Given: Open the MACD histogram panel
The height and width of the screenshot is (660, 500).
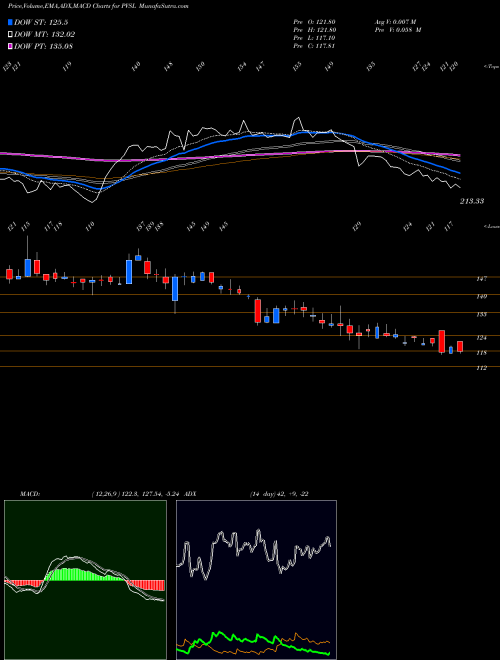Looking at the screenshot, I should [85, 580].
